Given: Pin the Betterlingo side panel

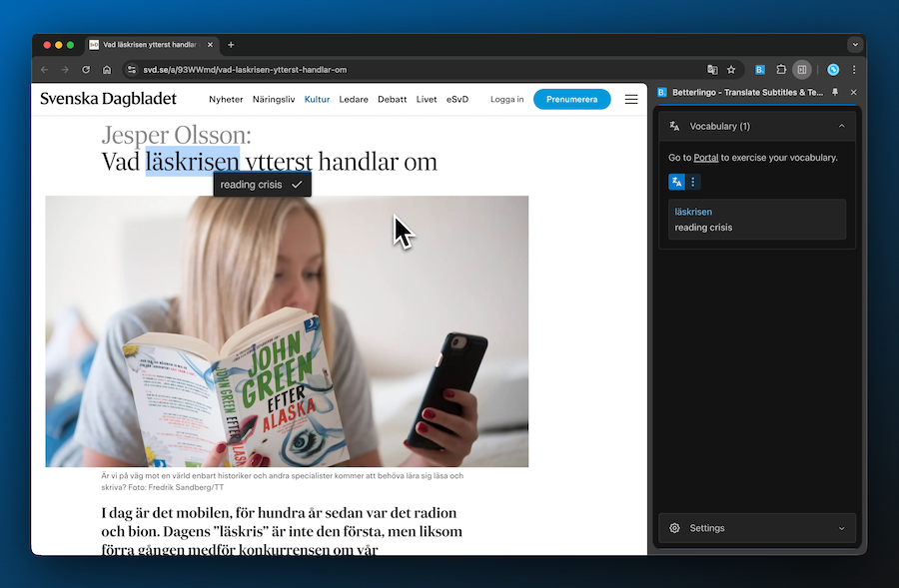Looking at the screenshot, I should (x=835, y=92).
